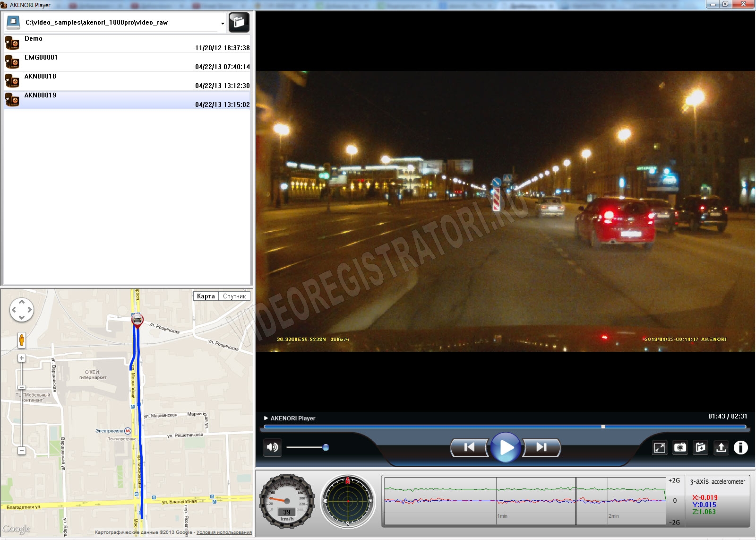Select the AKN00018 recording
Viewport: 756px width, 540px height.
coord(127,81)
